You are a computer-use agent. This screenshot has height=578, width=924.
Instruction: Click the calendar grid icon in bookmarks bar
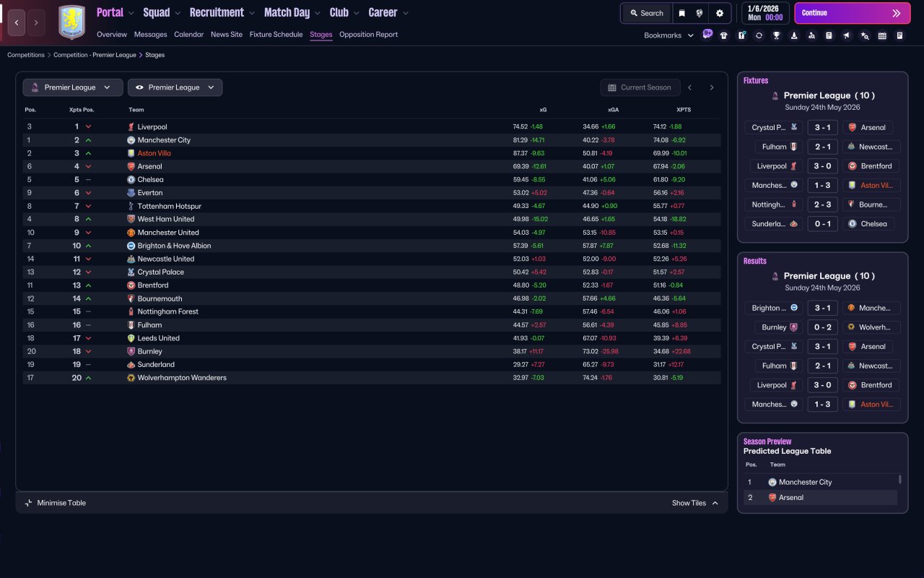pyautogui.click(x=882, y=35)
